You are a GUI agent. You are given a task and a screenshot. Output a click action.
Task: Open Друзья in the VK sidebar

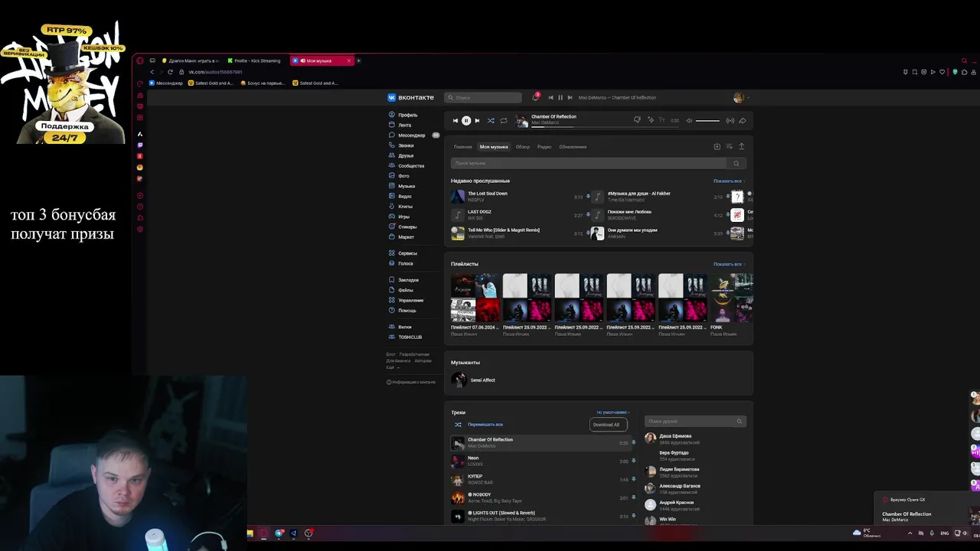pos(400,155)
